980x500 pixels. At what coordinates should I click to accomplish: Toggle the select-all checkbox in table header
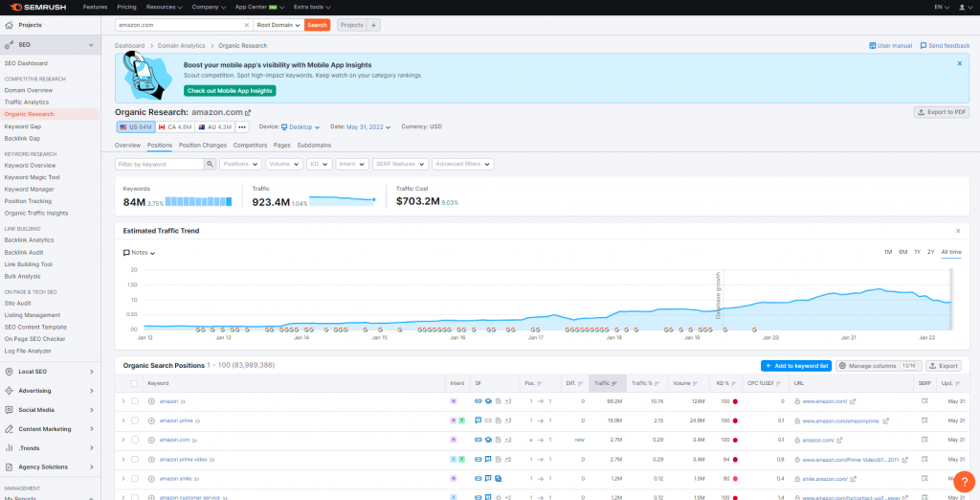pos(134,383)
